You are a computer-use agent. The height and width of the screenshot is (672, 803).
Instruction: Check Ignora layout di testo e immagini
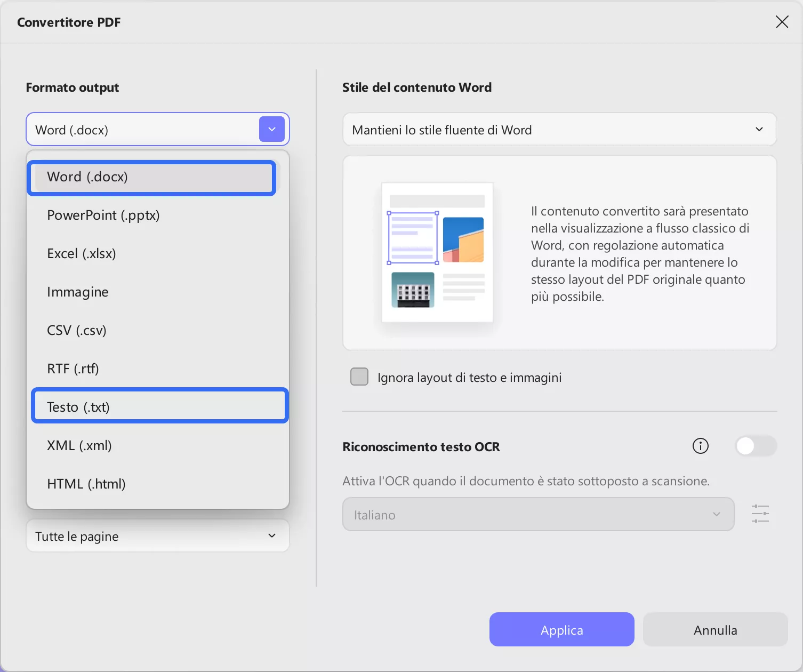pos(359,377)
